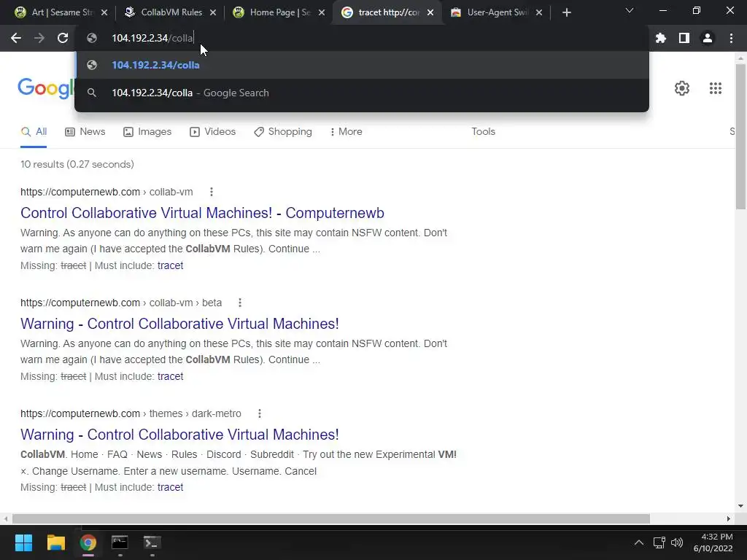Go back with the browser back arrow
The width and height of the screenshot is (747, 560).
pyautogui.click(x=16, y=38)
